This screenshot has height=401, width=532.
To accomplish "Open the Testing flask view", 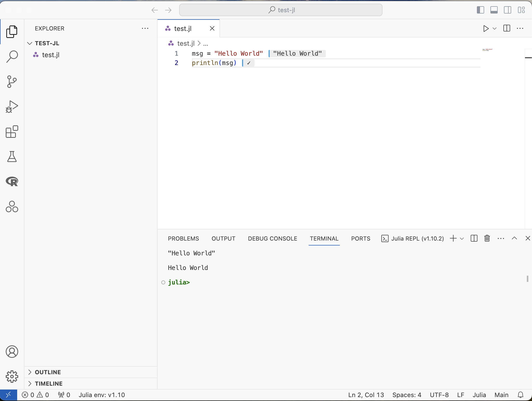I will [x=12, y=157].
